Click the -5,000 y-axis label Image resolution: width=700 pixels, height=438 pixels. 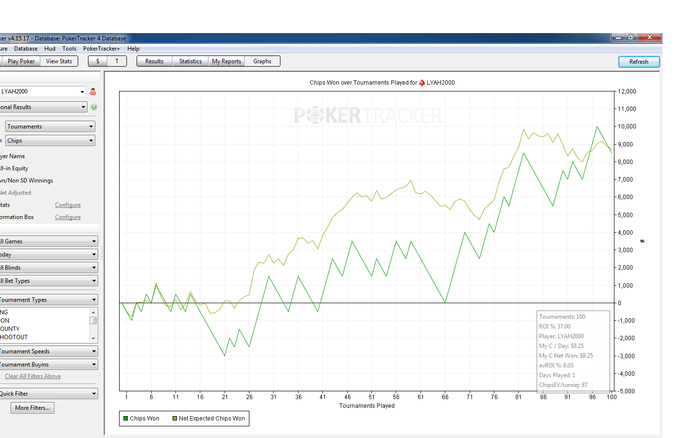[626, 391]
